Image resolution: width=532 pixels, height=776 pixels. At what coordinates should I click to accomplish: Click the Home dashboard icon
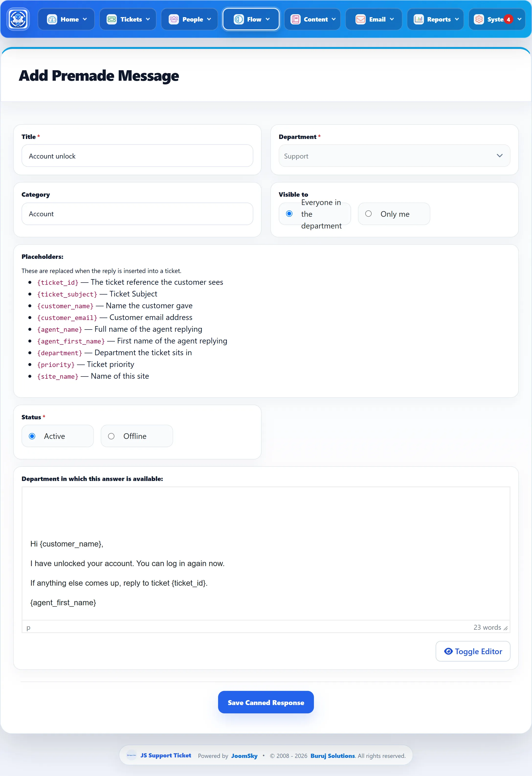coord(52,19)
